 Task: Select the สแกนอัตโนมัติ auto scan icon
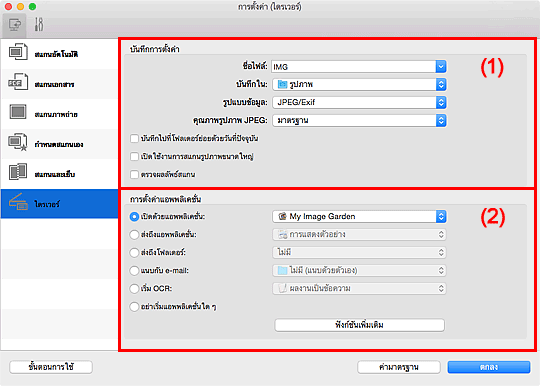18,52
